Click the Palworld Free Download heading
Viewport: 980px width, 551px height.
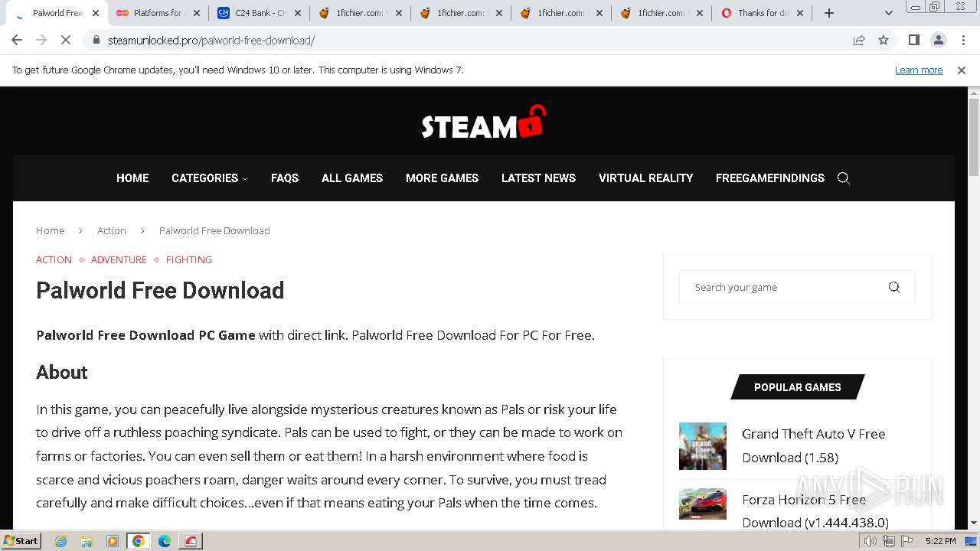pyautogui.click(x=160, y=291)
